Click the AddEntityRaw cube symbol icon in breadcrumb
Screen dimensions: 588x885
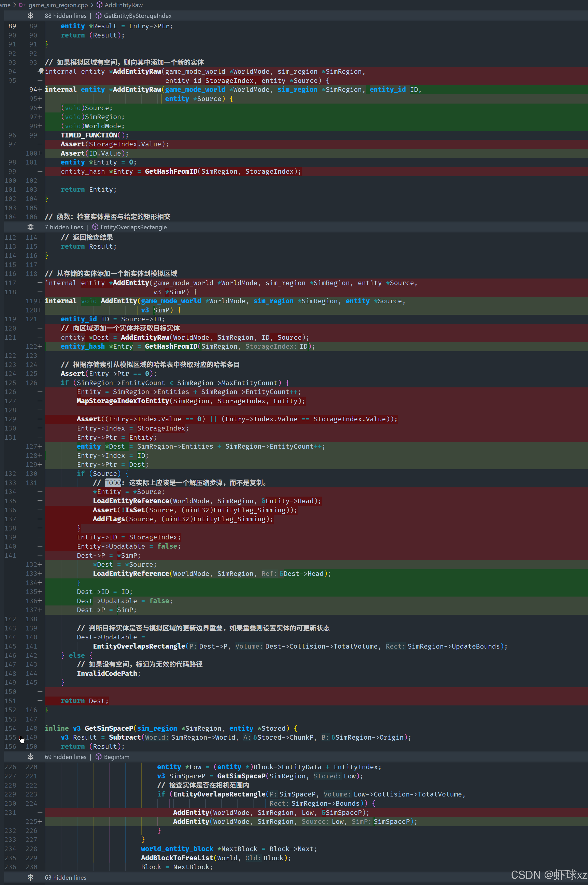pos(100,5)
